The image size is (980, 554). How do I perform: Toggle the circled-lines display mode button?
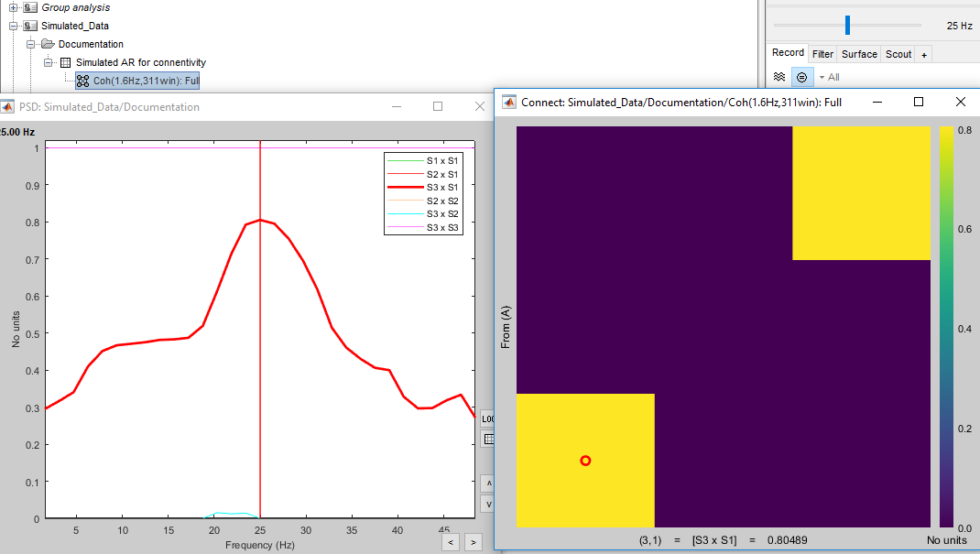pos(801,77)
